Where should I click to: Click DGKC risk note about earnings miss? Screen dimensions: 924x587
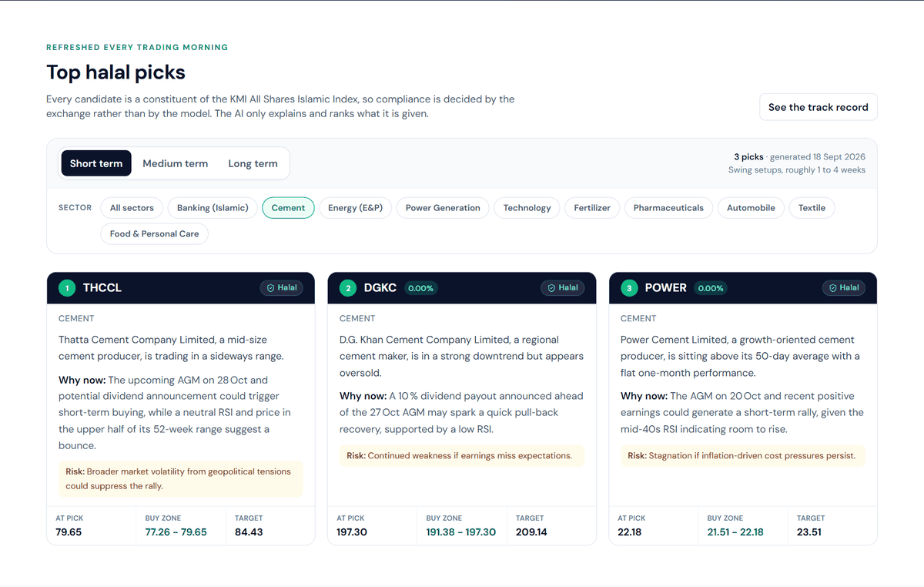tap(462, 455)
